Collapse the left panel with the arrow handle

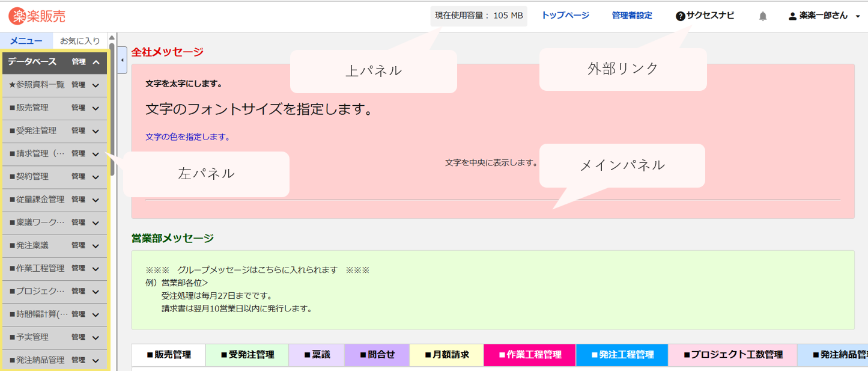[122, 60]
